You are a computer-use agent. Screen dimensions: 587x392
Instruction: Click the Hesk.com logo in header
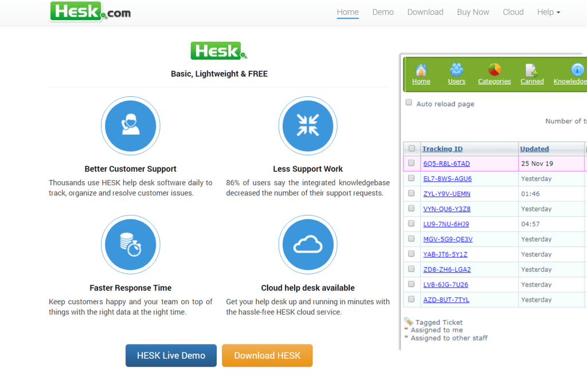(x=91, y=11)
